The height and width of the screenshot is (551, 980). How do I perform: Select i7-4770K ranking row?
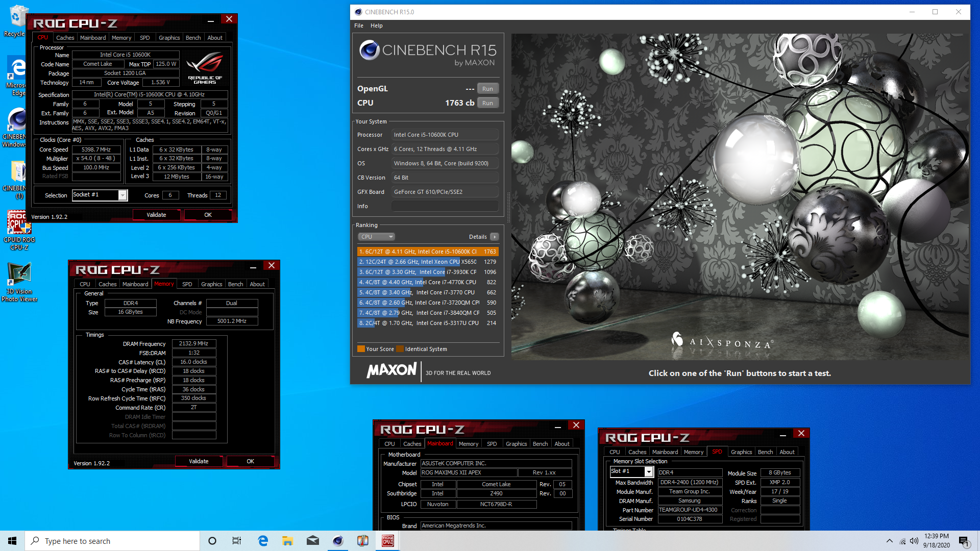(428, 282)
